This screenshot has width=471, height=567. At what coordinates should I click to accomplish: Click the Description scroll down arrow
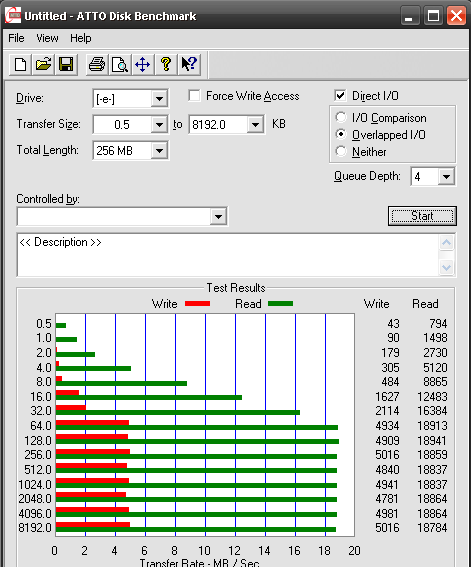(447, 268)
